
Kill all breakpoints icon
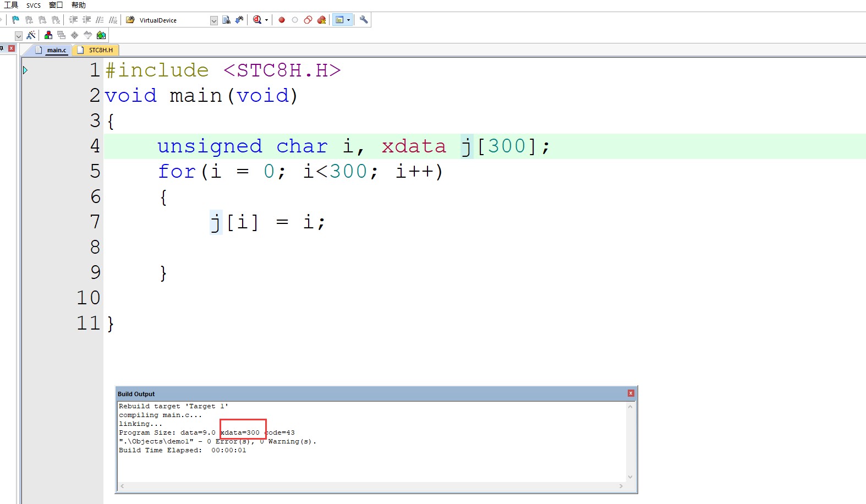(x=322, y=20)
